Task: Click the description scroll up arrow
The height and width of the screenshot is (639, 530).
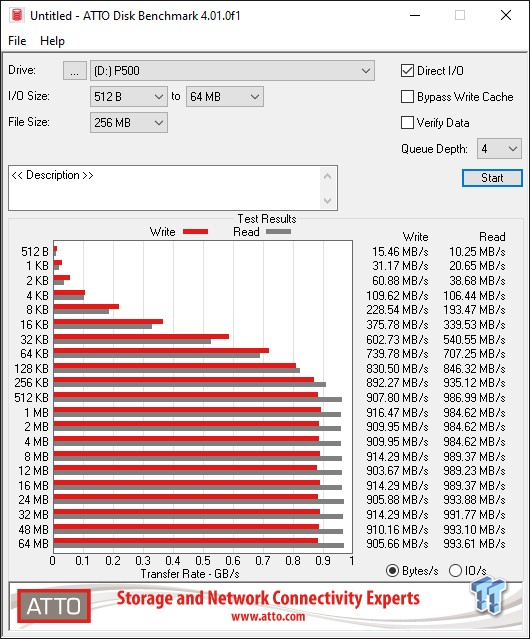Action: click(x=328, y=177)
